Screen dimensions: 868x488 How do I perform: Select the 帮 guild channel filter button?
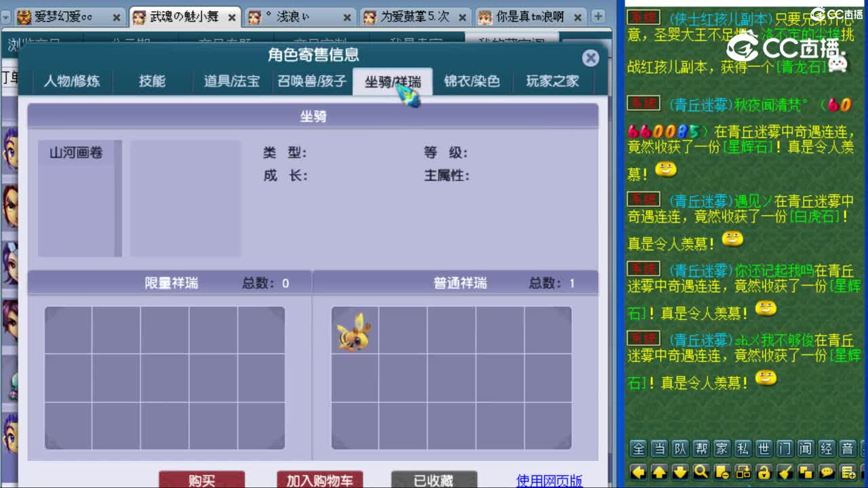[701, 449]
